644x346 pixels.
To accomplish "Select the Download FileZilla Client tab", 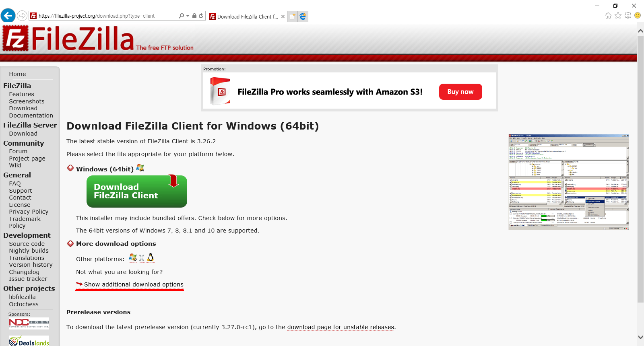I will [247, 16].
